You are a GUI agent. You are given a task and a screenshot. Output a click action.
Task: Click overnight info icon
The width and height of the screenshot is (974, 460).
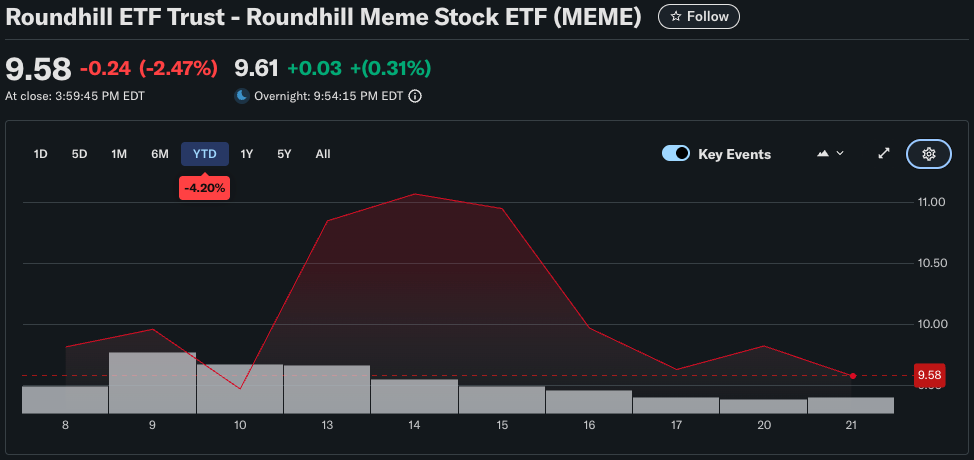point(416,96)
